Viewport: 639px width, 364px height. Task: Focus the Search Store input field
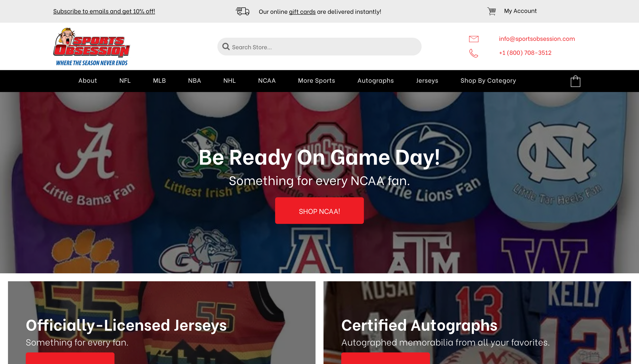[319, 47]
